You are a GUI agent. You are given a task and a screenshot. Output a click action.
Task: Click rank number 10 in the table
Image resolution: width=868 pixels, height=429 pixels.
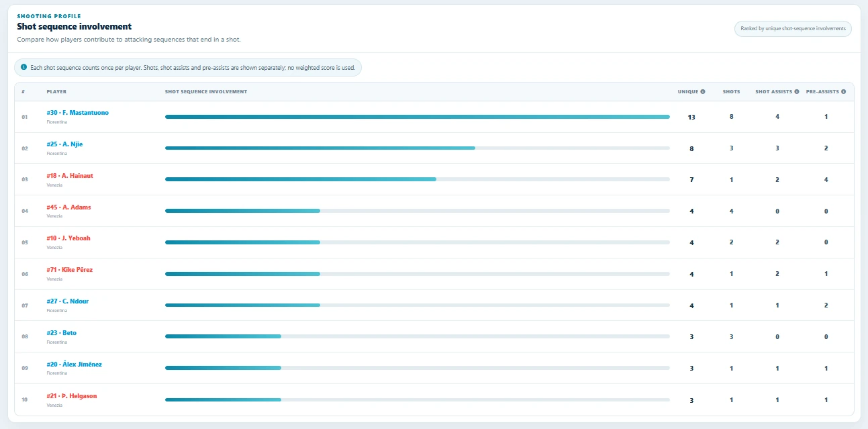point(24,399)
